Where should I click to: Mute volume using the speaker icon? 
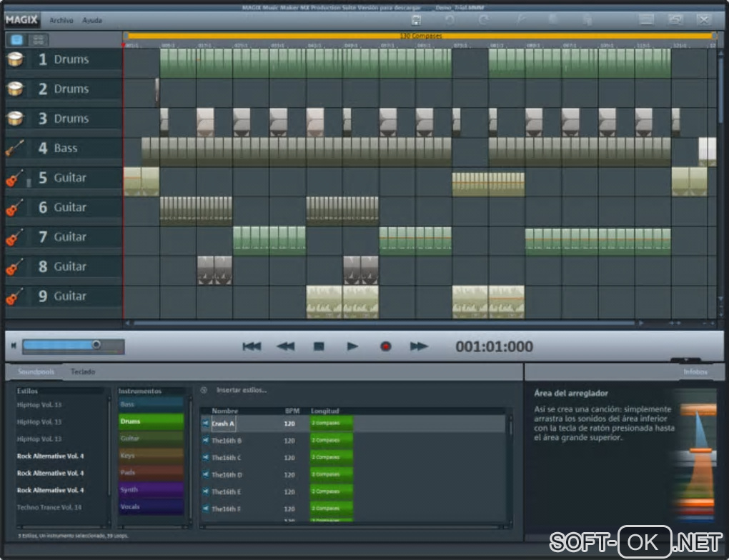(x=14, y=345)
